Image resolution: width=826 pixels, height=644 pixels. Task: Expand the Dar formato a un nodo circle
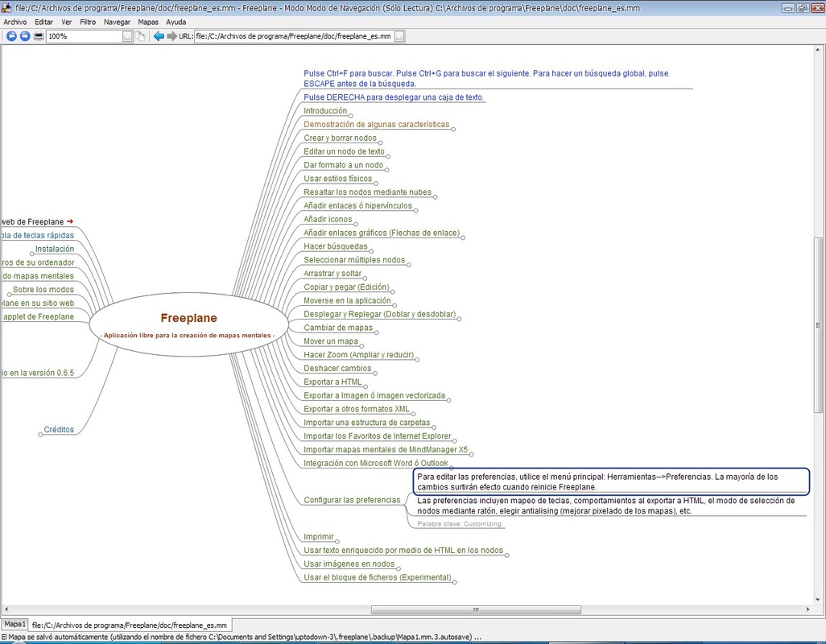[x=386, y=170]
